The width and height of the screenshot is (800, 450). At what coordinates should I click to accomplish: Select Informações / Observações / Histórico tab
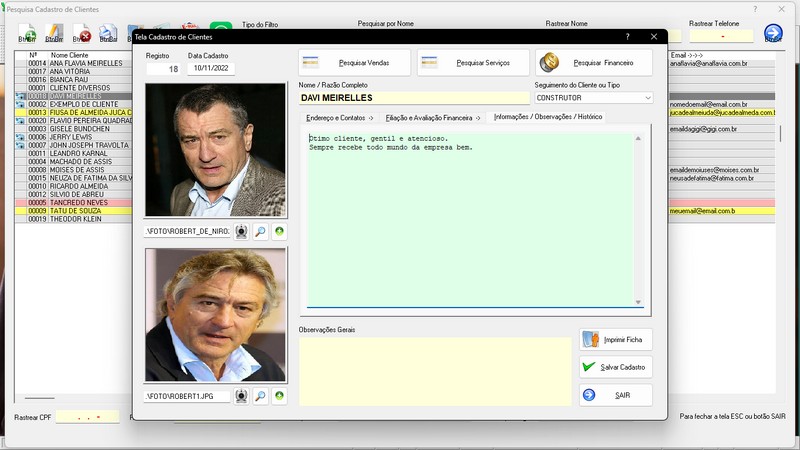(547, 117)
